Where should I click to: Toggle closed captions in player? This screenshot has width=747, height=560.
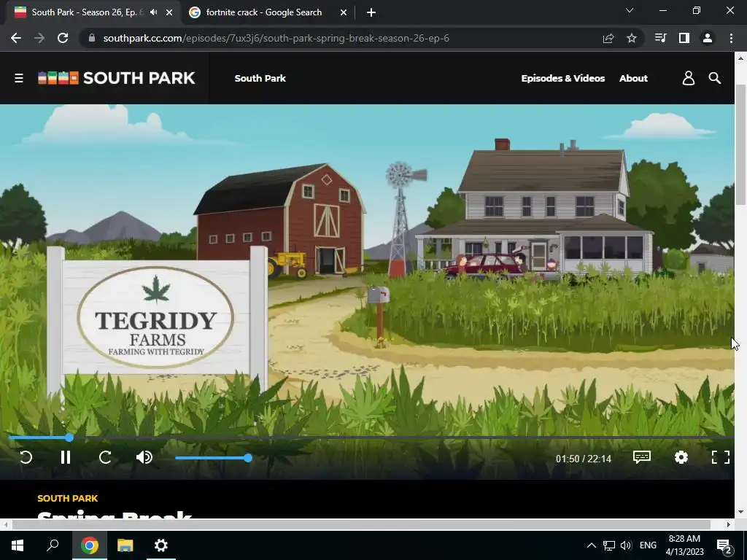642,457
